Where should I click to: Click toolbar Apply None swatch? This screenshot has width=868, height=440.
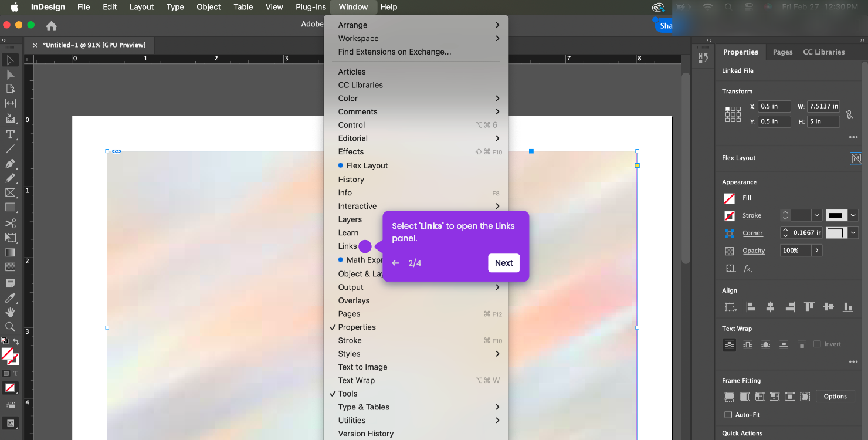pos(10,388)
